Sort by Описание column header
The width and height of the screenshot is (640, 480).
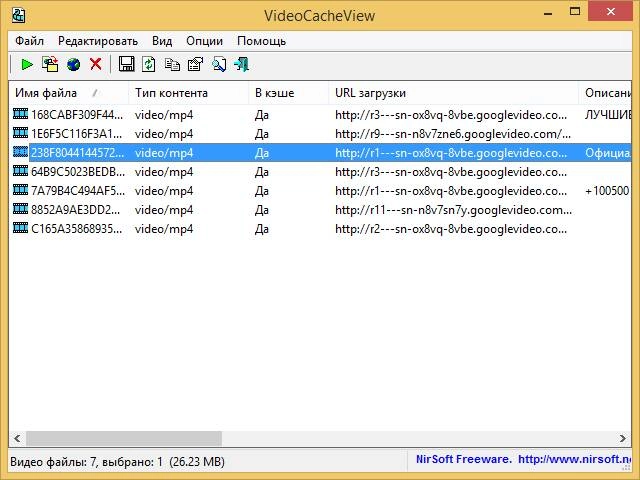(605, 93)
